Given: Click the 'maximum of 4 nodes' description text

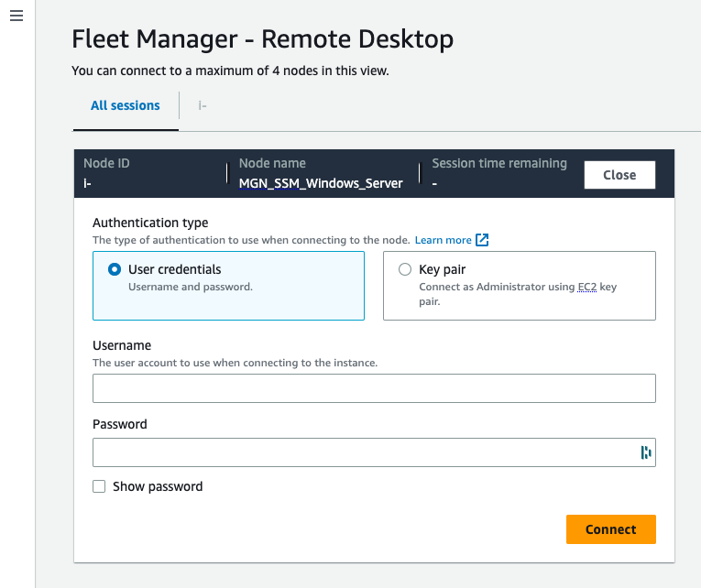Looking at the screenshot, I should coord(230,71).
